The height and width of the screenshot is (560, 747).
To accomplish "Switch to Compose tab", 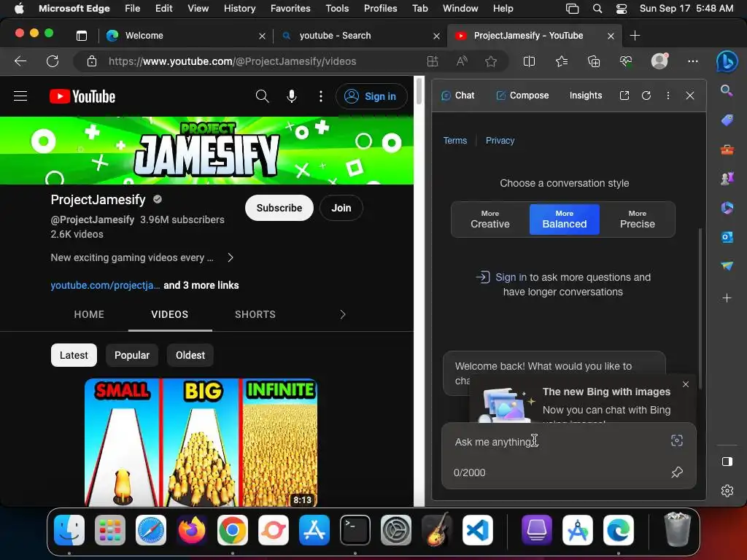I will [522, 96].
